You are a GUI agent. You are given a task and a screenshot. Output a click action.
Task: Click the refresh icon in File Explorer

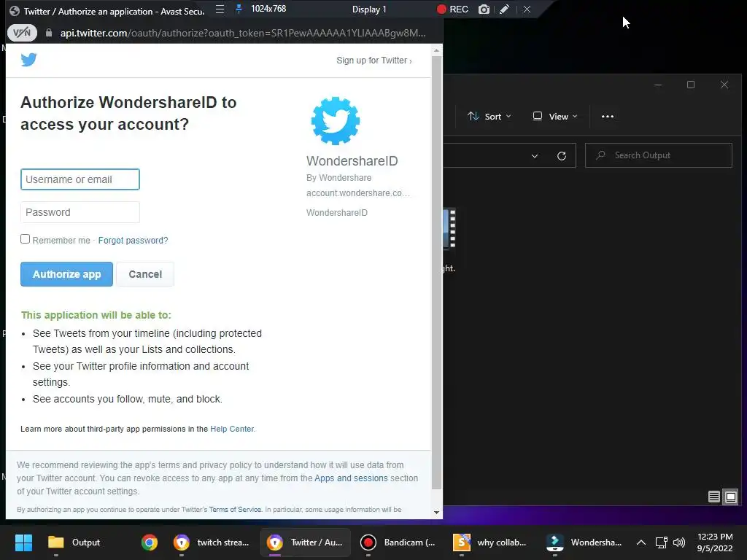pyautogui.click(x=562, y=156)
